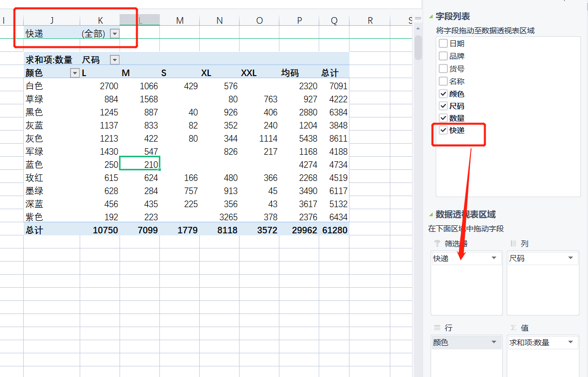Open the 快递 (全部) filter dropdown in sheet

click(x=115, y=34)
